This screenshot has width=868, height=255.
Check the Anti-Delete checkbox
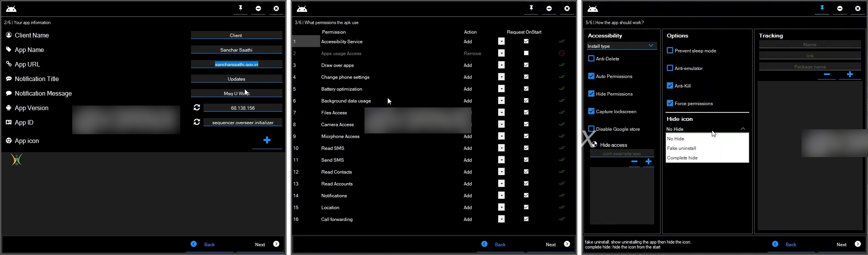pyautogui.click(x=591, y=59)
